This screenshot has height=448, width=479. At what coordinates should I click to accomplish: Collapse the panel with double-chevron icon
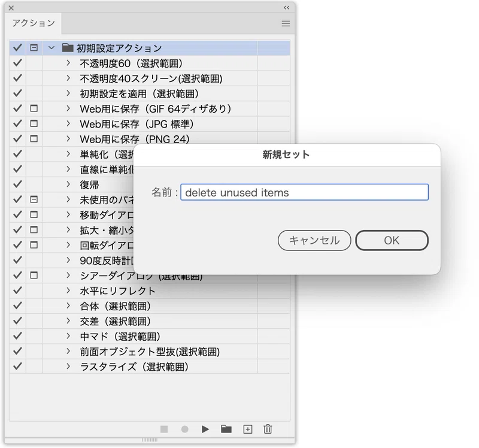click(x=286, y=8)
